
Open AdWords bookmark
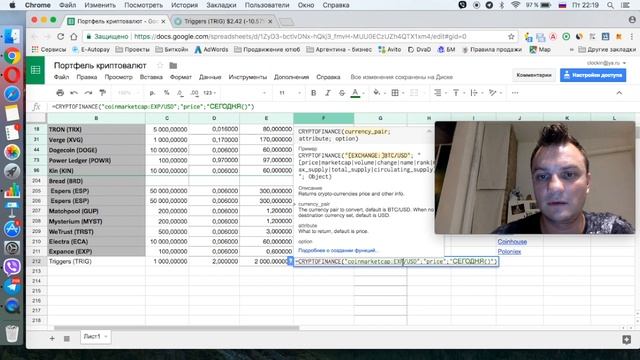[x=211, y=49]
